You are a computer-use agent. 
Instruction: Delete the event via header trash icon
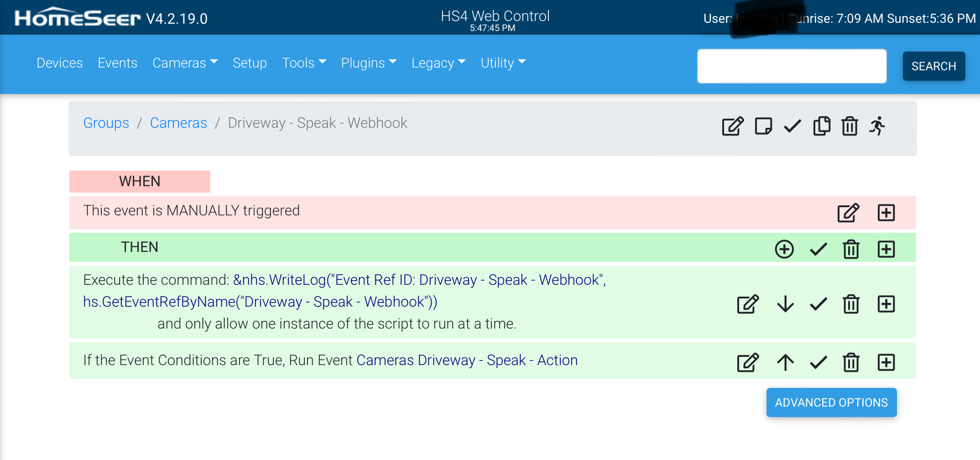tap(850, 126)
